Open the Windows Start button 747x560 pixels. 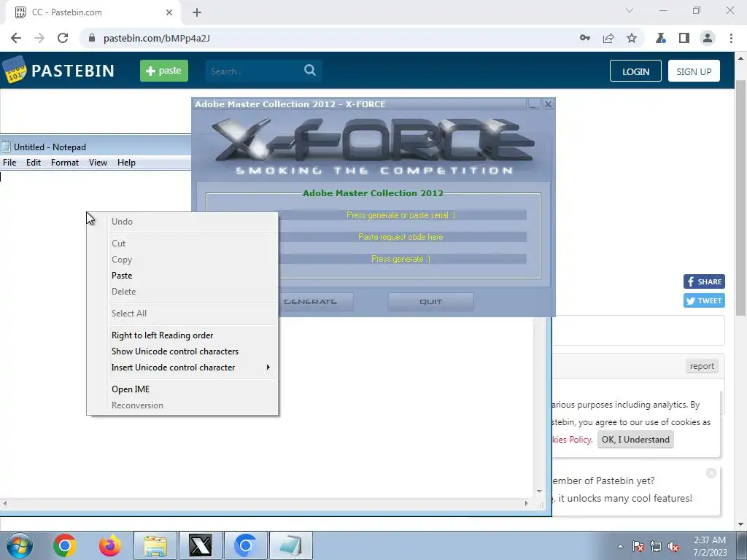(x=20, y=545)
